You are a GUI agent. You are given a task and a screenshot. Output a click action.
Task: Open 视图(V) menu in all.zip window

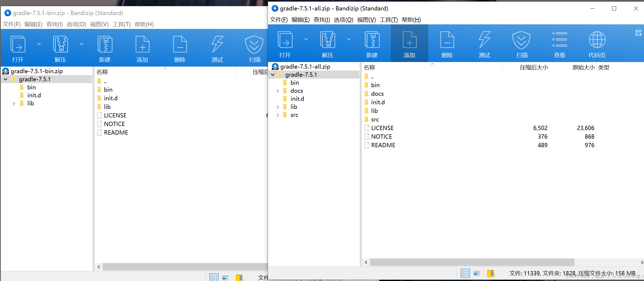(366, 20)
